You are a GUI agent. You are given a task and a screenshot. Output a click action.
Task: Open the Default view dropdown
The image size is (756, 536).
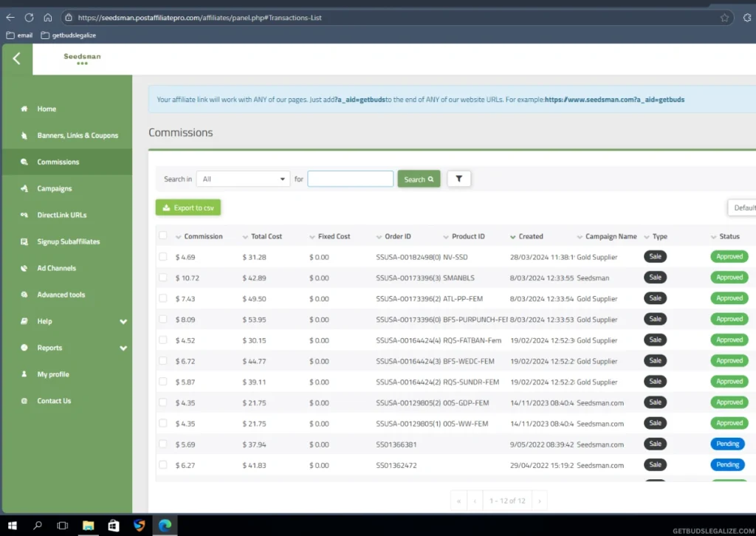[741, 207]
